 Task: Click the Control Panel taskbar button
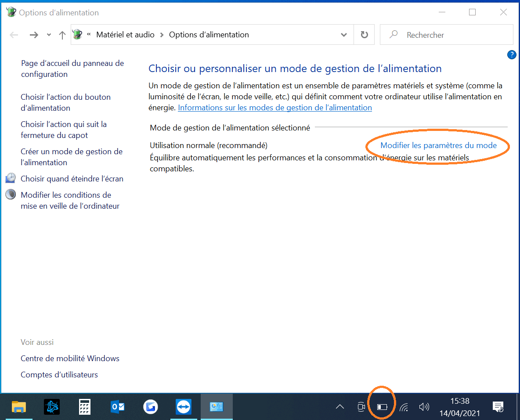[x=217, y=407]
